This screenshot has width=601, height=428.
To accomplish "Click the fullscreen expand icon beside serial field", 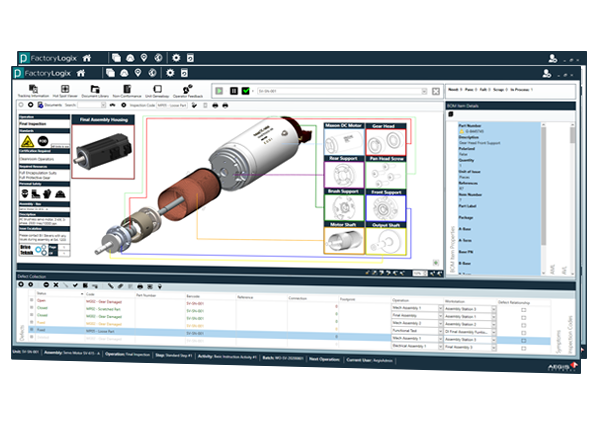I will [x=436, y=91].
